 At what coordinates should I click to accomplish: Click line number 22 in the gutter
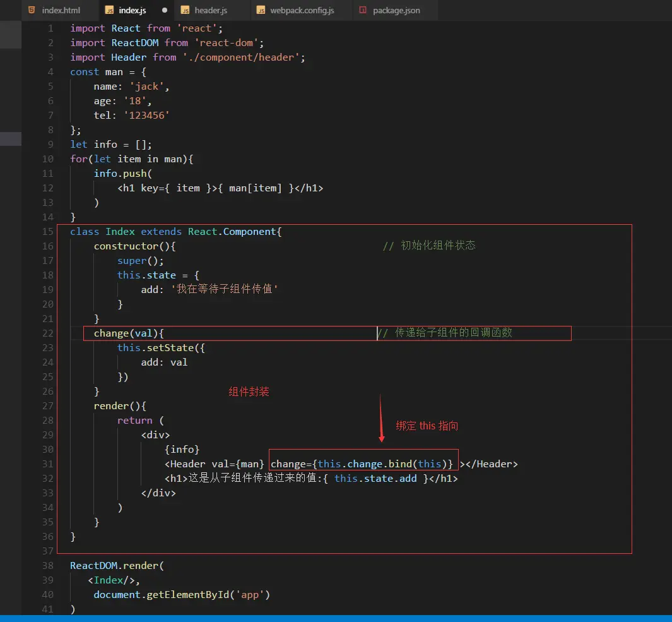pos(48,333)
